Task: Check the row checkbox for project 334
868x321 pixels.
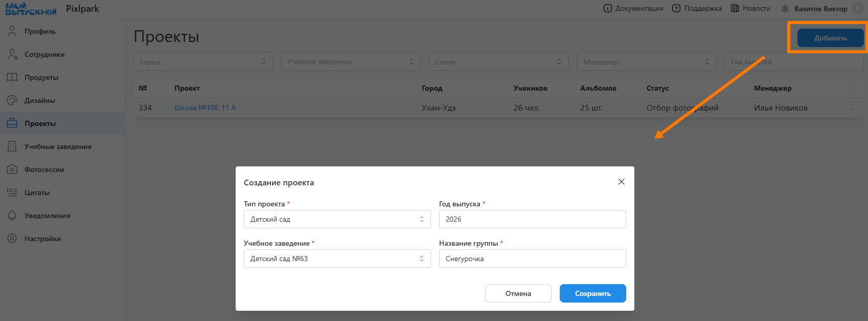Action: pyautogui.click(x=854, y=105)
